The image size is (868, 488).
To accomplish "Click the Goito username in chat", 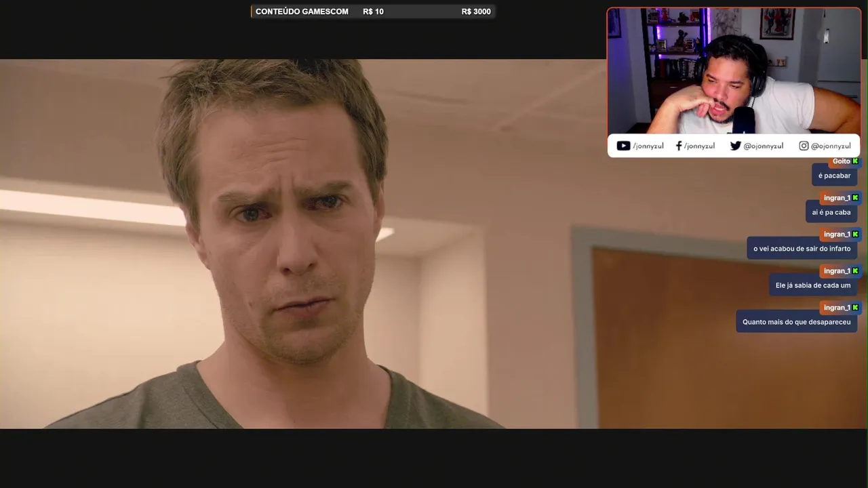I will coord(841,161).
